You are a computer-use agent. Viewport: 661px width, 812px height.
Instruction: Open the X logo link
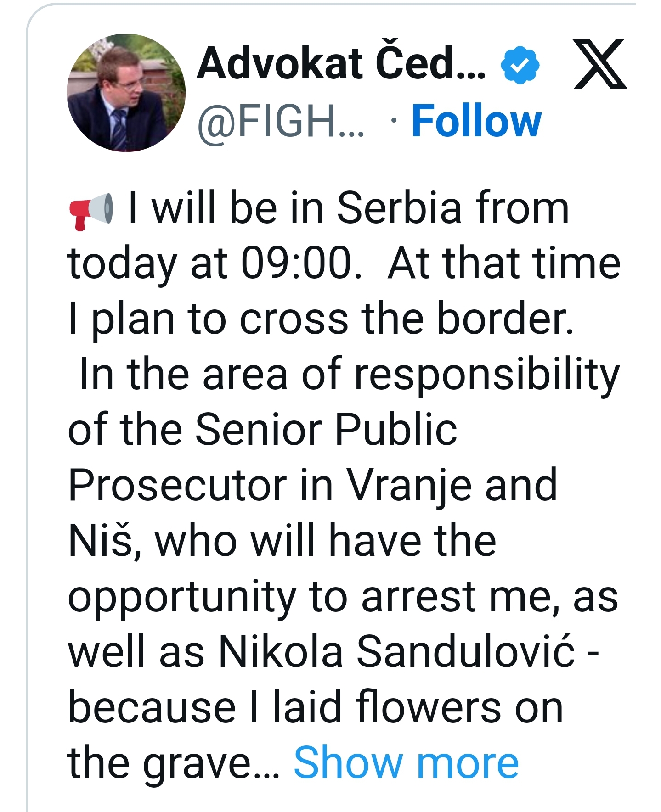click(x=600, y=64)
